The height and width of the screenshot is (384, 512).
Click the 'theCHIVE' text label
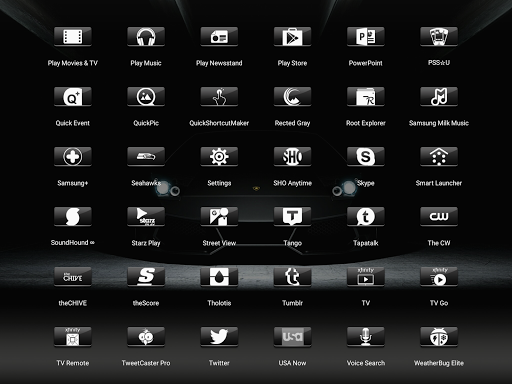73,303
